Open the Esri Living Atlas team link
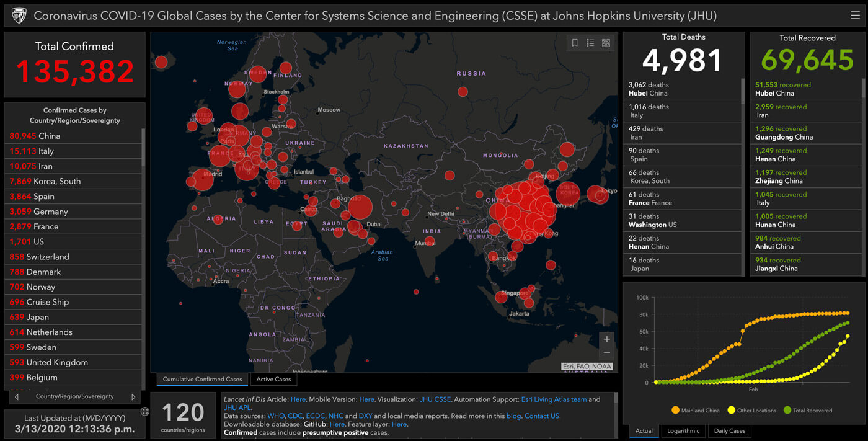This screenshot has height=441, width=868. [x=553, y=399]
